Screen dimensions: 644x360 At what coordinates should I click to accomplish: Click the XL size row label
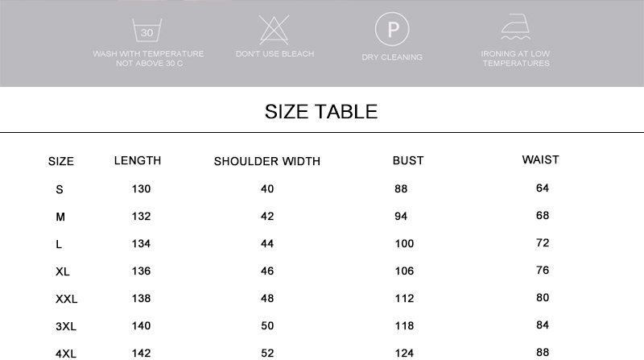tap(63, 271)
